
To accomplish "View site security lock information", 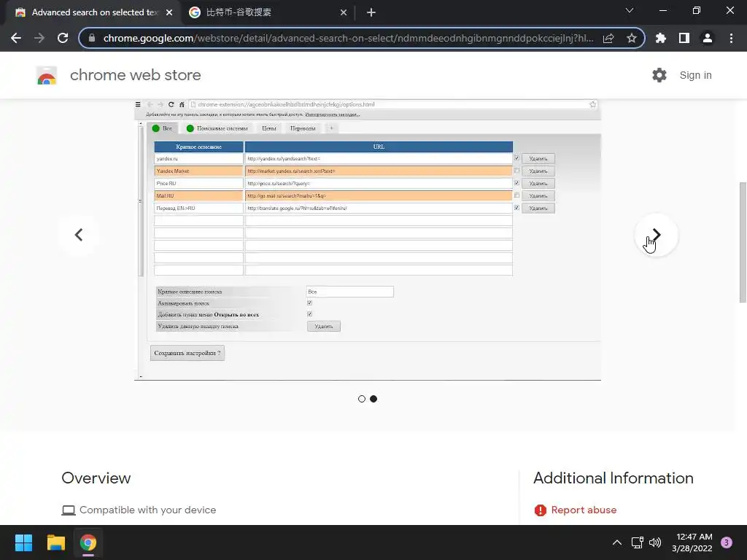I will tap(91, 38).
